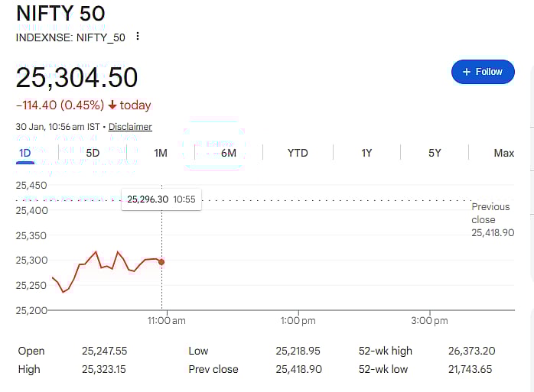Click the red down arrow icon
The height and width of the screenshot is (392, 534).
pyautogui.click(x=112, y=105)
